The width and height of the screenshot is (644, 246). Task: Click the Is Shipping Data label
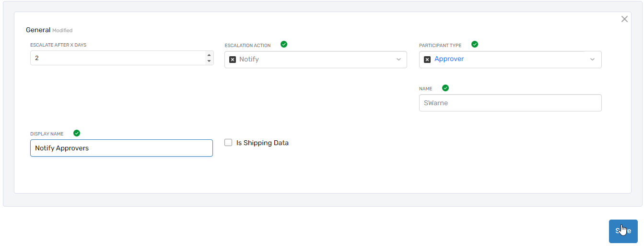pyautogui.click(x=262, y=143)
